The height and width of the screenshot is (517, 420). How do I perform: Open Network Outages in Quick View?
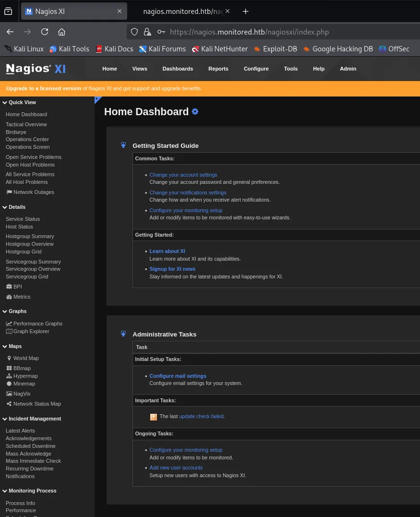pyautogui.click(x=34, y=192)
